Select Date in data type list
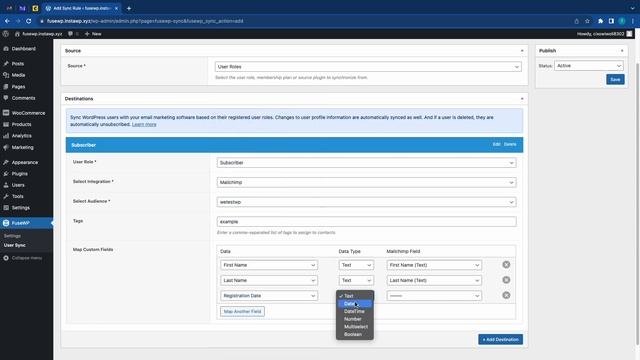The width and height of the screenshot is (640, 360). (x=354, y=304)
